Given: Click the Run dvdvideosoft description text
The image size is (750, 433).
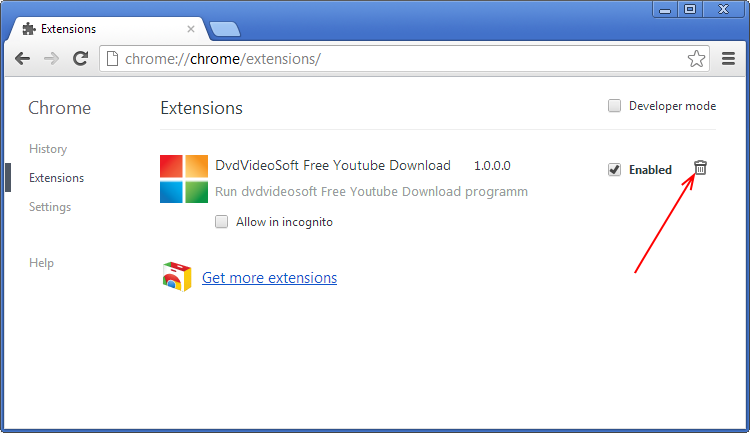Looking at the screenshot, I should (x=371, y=192).
